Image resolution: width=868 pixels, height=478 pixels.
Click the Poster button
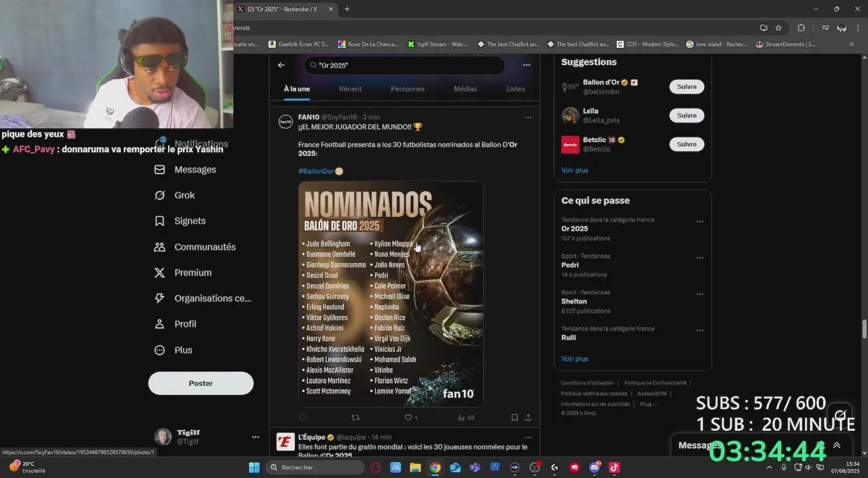pos(201,383)
